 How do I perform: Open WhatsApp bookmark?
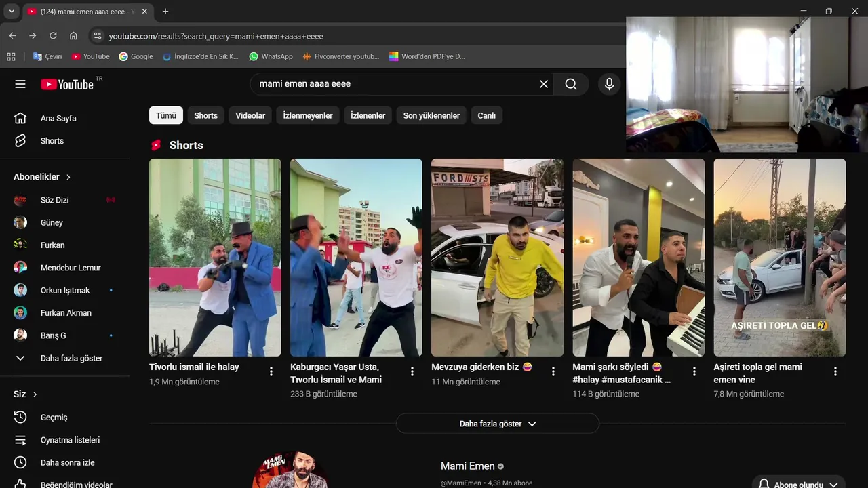(x=271, y=56)
